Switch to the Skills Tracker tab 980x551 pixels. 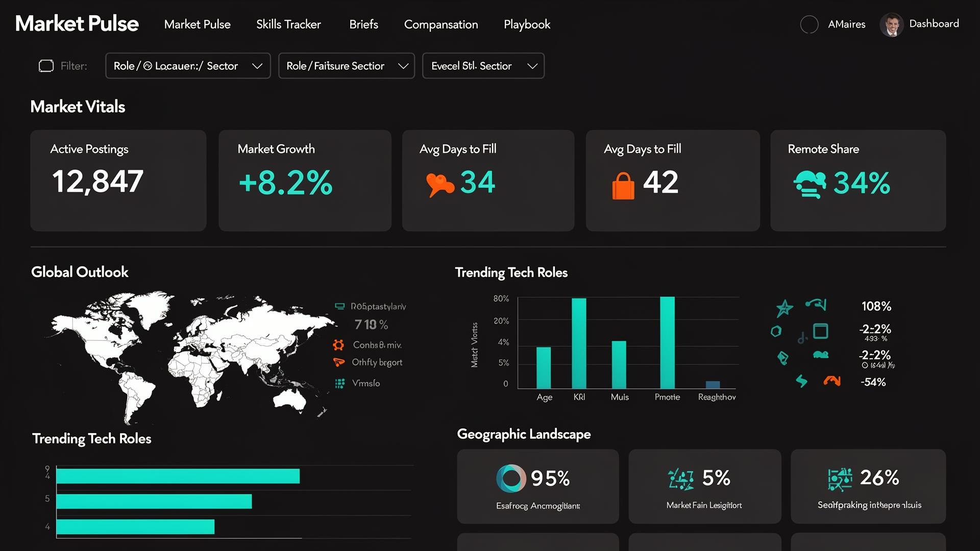[288, 24]
